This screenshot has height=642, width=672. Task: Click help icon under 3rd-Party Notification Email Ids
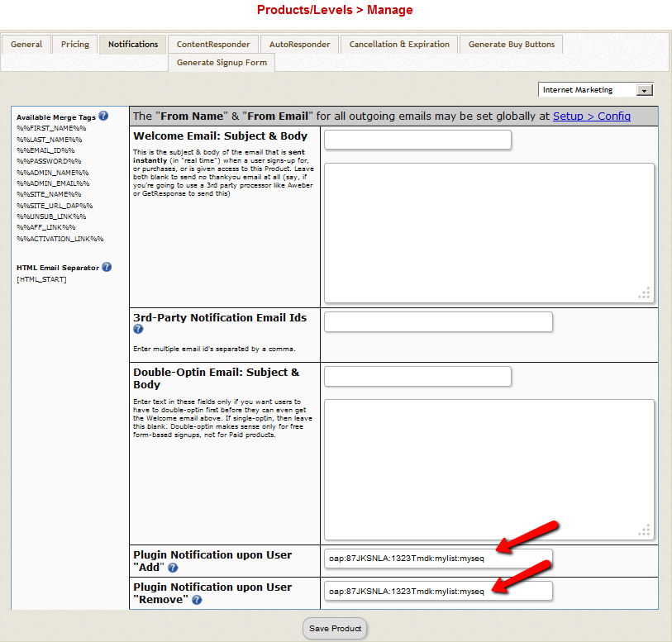[138, 329]
